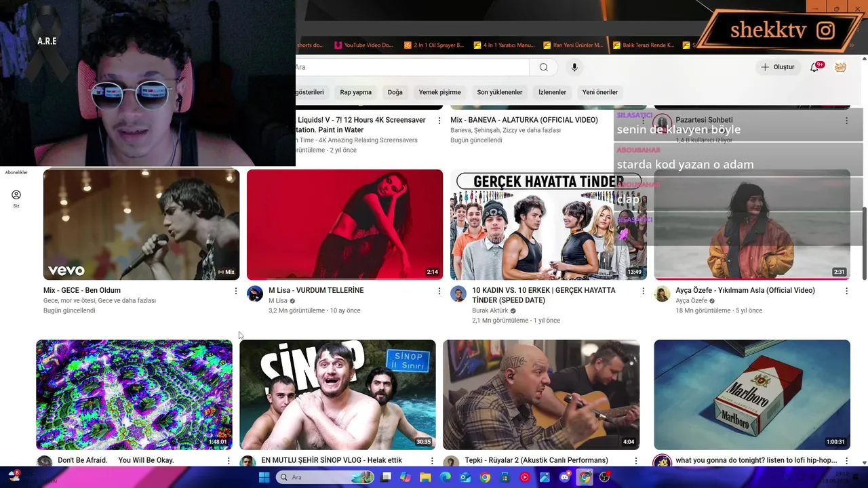Select the Yeni öneriler filter chip

pyautogui.click(x=600, y=92)
